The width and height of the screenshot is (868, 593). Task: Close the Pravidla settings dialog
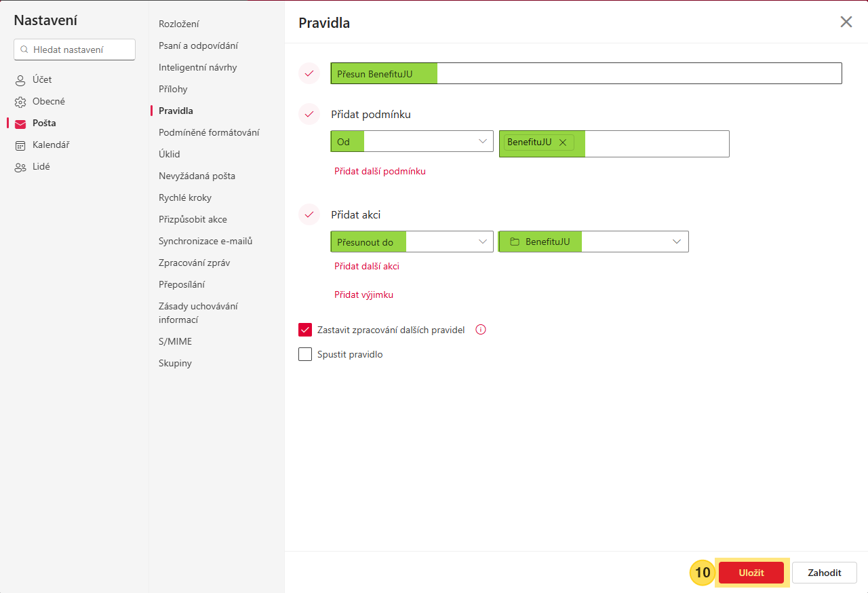(846, 22)
